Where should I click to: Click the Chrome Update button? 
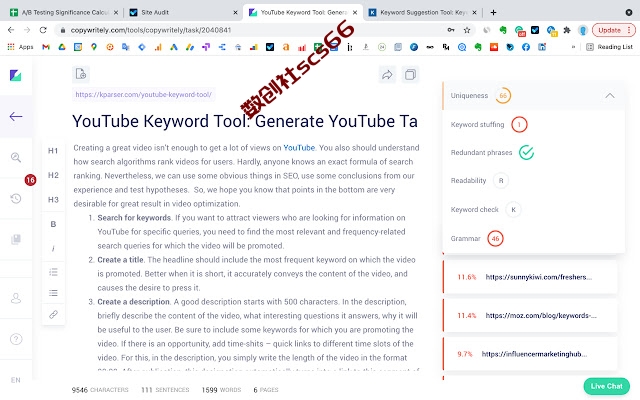(614, 30)
